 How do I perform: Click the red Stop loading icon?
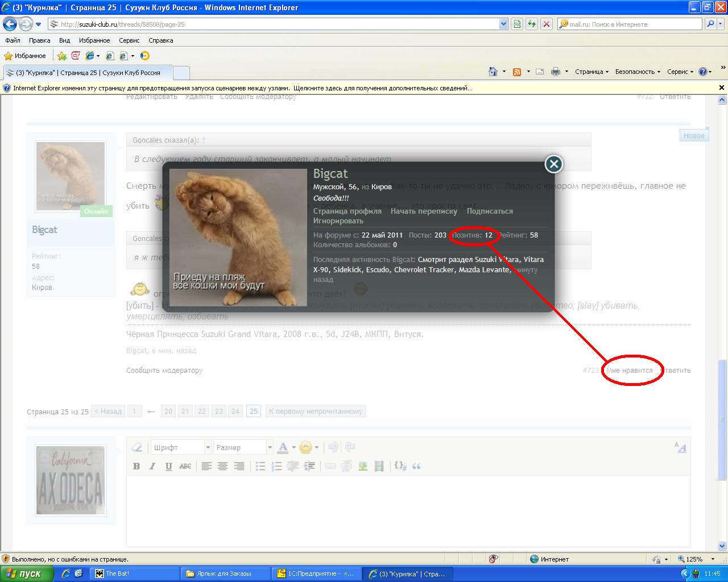[x=546, y=24]
